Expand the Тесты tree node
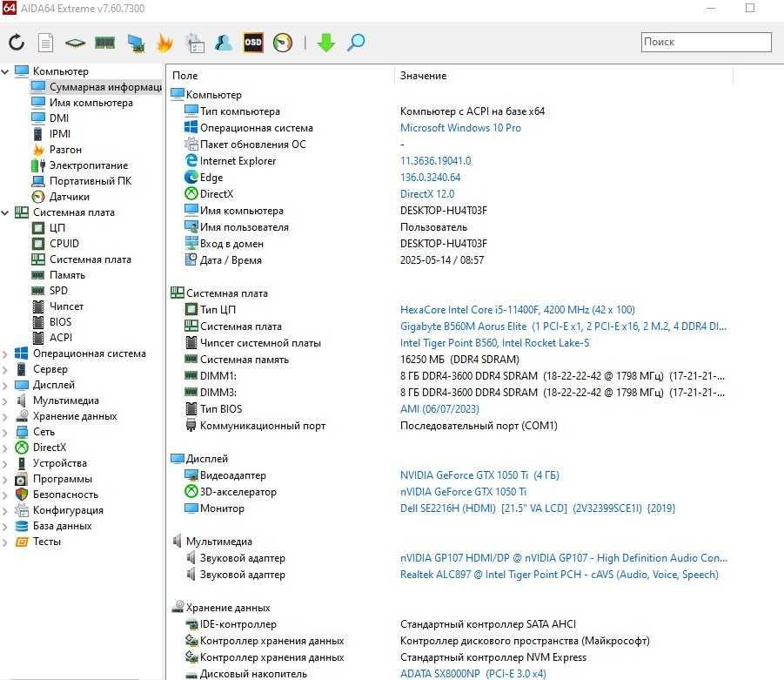Viewport: 784px width, 680px height. 5,542
